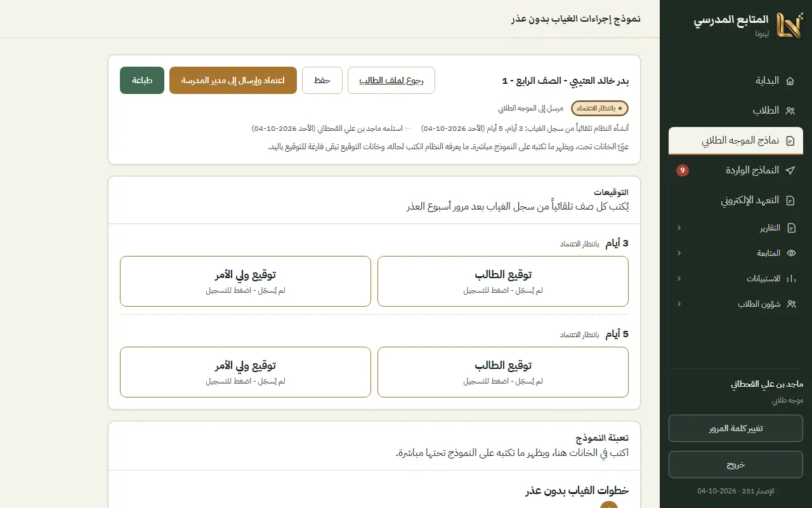The height and width of the screenshot is (508, 812).
Task: Click the user name ماجد بن علي القحطاني in the sidebar
Action: point(767,384)
